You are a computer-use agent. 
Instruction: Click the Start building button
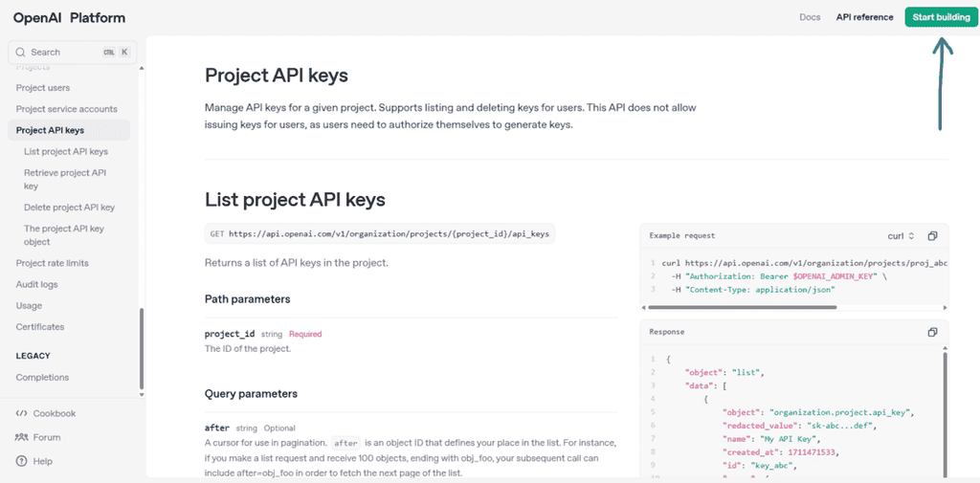point(942,17)
